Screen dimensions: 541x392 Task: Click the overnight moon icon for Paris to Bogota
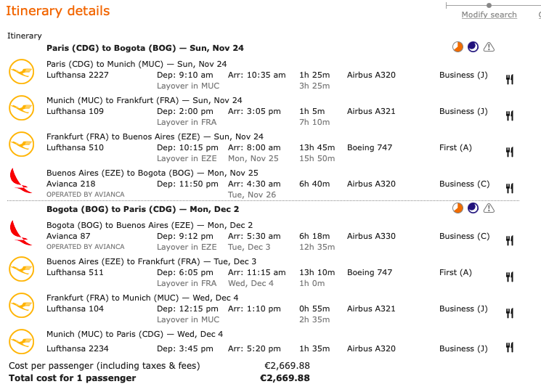pos(473,47)
